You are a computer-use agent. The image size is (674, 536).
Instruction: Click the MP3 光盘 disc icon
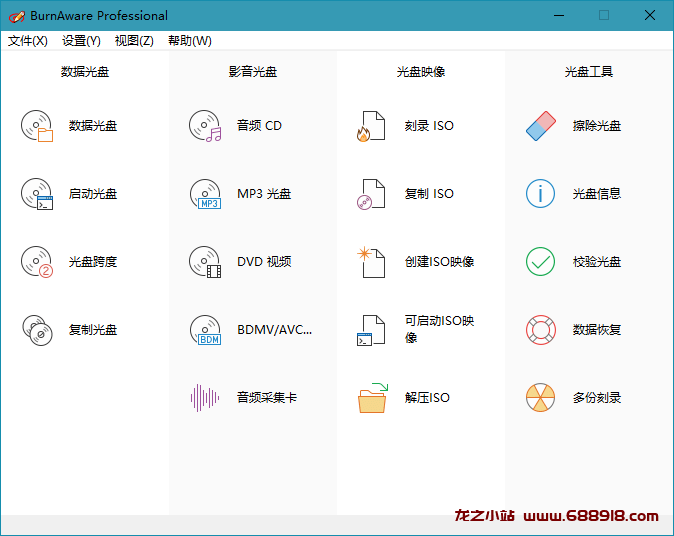pos(205,194)
